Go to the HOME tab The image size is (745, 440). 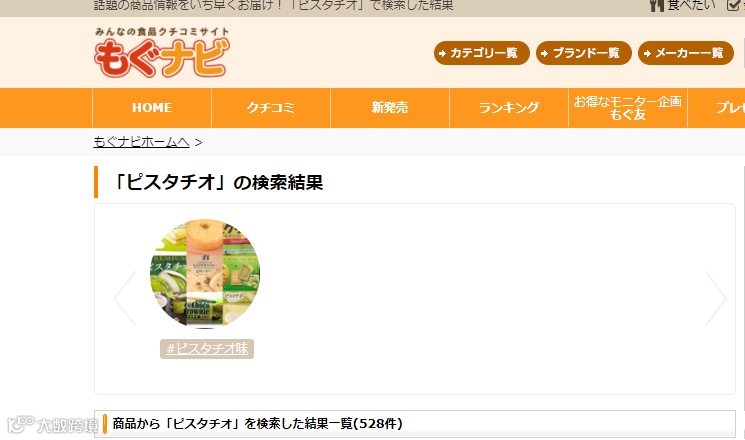click(x=152, y=108)
